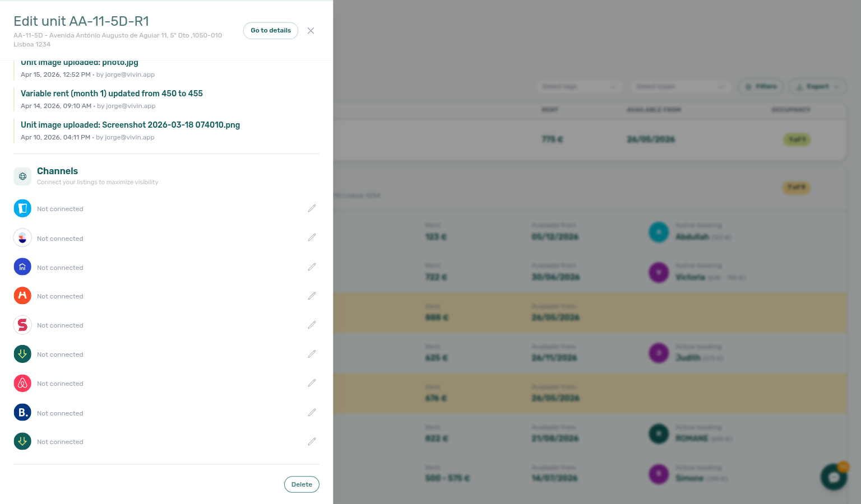861x504 pixels.
Task: Click the dark-blue Booking.com channel logo
Action: pos(22,413)
